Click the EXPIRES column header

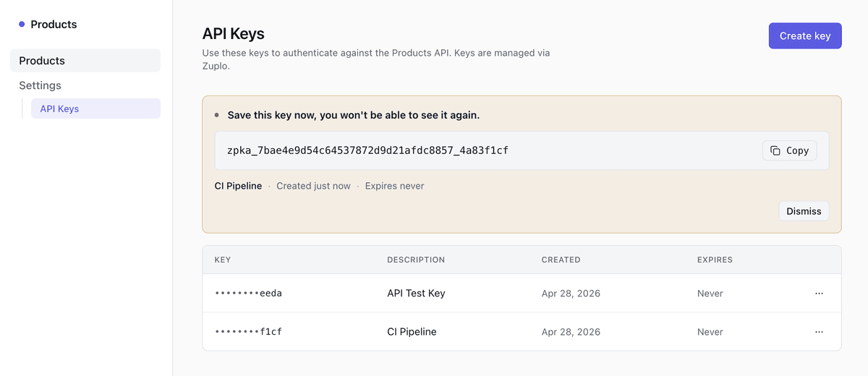[x=715, y=260]
